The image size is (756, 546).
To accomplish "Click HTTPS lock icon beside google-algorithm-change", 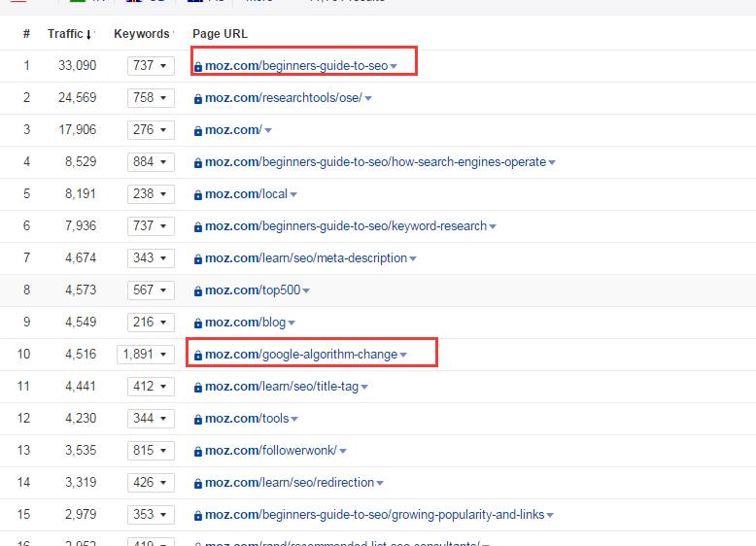I will pos(197,356).
